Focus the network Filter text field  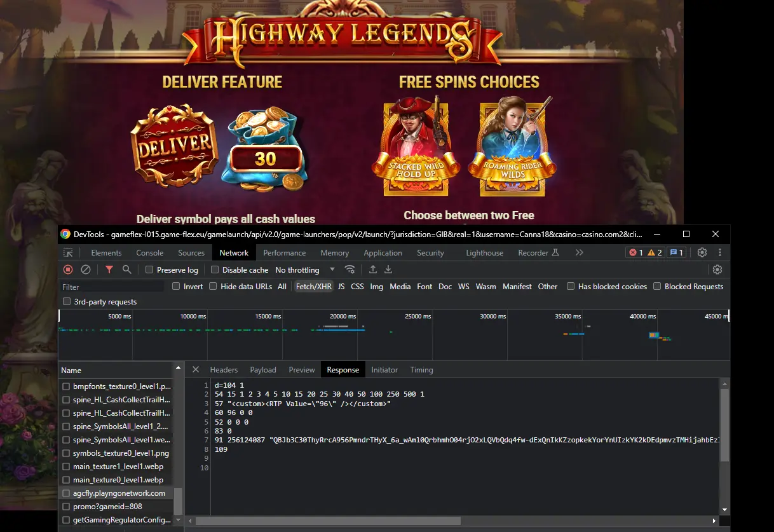[112, 287]
